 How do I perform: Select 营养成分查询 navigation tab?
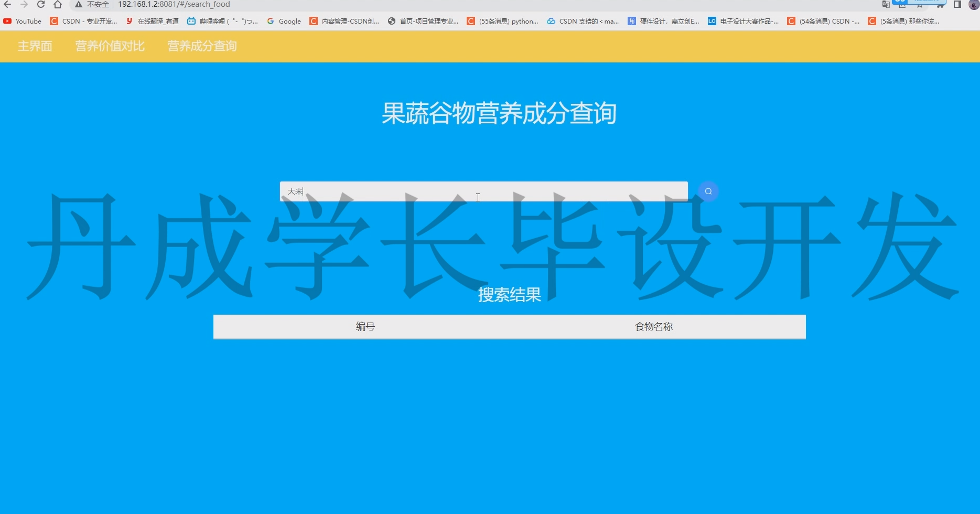pyautogui.click(x=201, y=46)
